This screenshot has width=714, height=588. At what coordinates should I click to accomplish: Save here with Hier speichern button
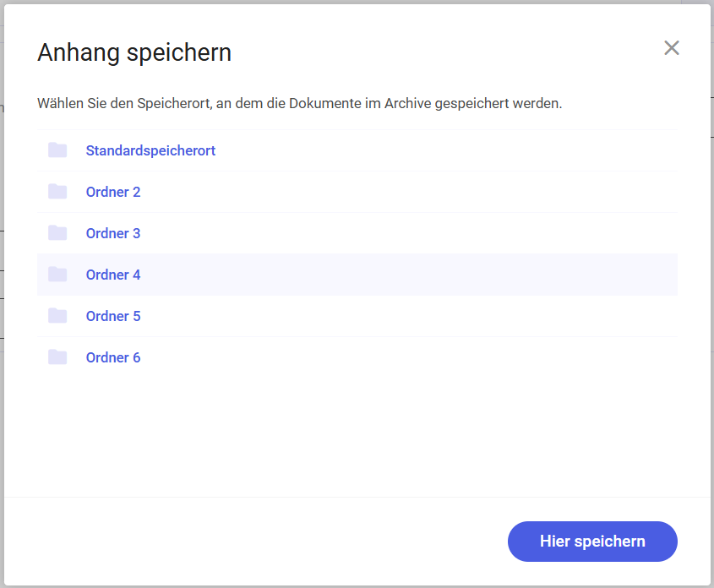click(x=592, y=542)
